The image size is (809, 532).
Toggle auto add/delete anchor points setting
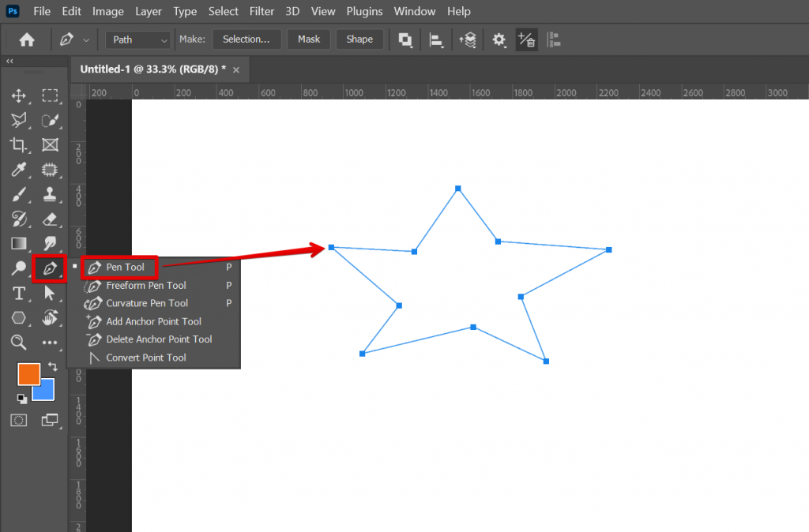pos(526,39)
